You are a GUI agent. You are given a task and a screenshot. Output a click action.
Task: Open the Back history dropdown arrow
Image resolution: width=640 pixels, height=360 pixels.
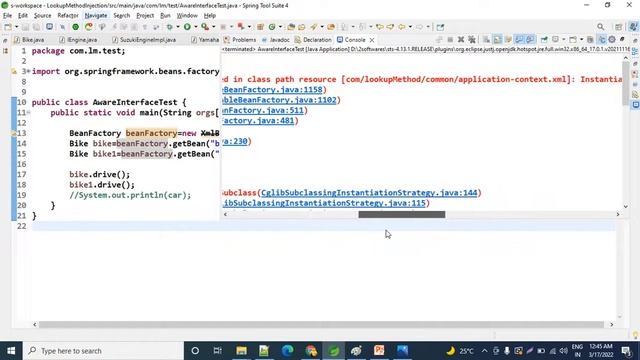click(410, 27)
